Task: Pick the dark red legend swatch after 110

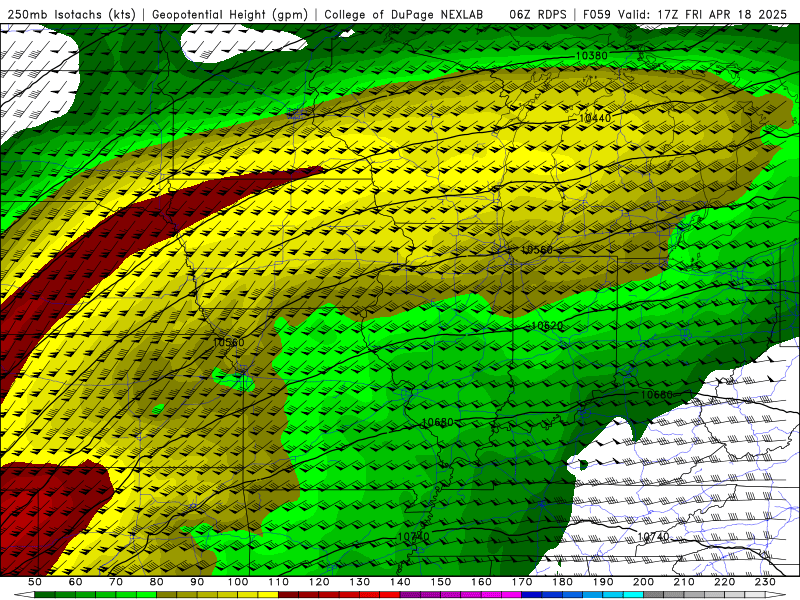Action: pyautogui.click(x=289, y=595)
